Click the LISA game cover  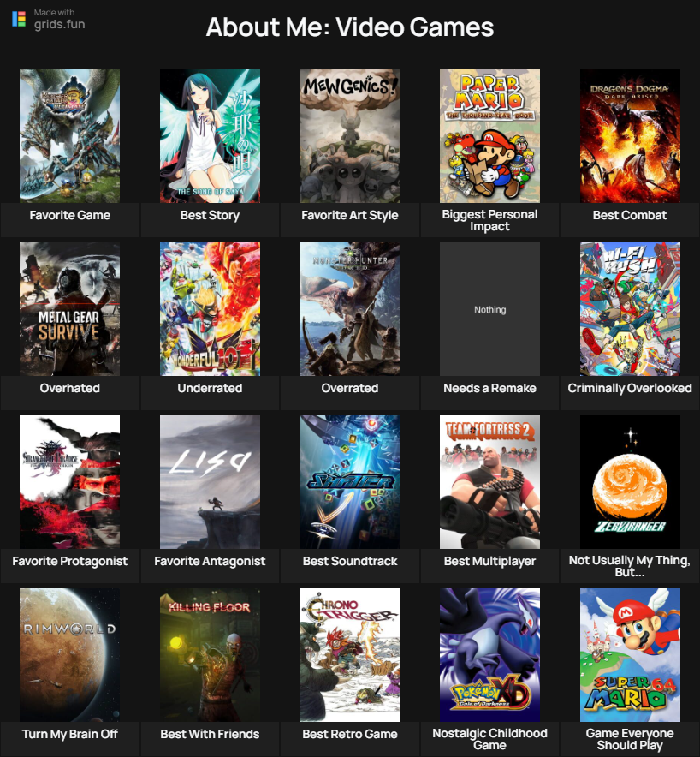click(210, 482)
